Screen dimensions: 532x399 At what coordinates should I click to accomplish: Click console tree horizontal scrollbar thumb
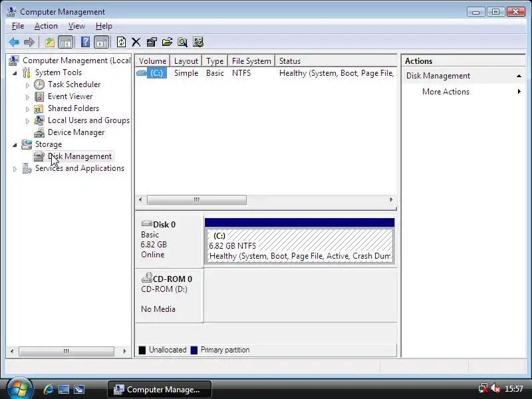pos(66,351)
